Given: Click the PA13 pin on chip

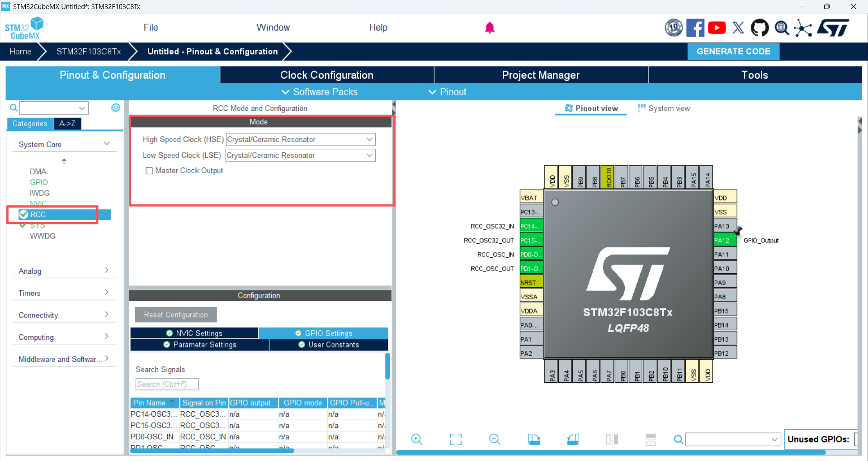Looking at the screenshot, I should [725, 226].
